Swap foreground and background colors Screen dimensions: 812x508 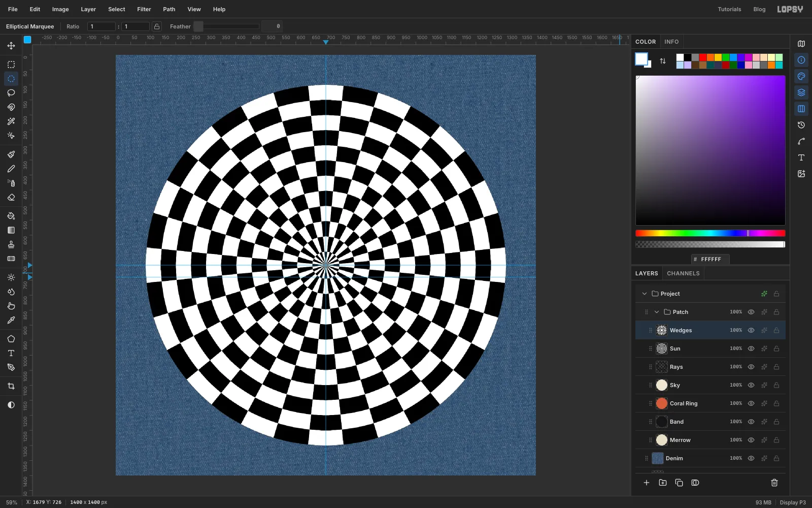(663, 61)
